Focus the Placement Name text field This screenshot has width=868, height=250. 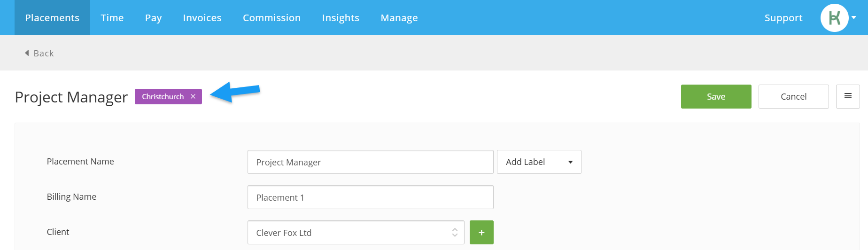pyautogui.click(x=371, y=162)
